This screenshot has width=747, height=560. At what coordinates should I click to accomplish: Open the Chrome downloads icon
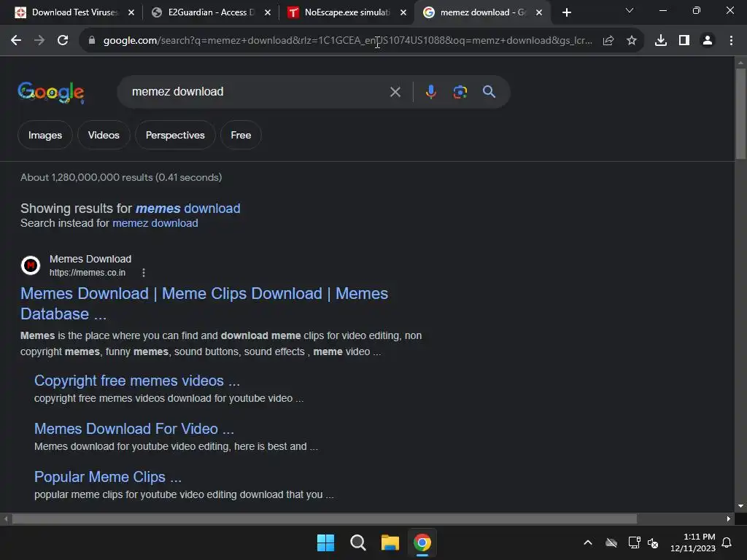tap(661, 41)
